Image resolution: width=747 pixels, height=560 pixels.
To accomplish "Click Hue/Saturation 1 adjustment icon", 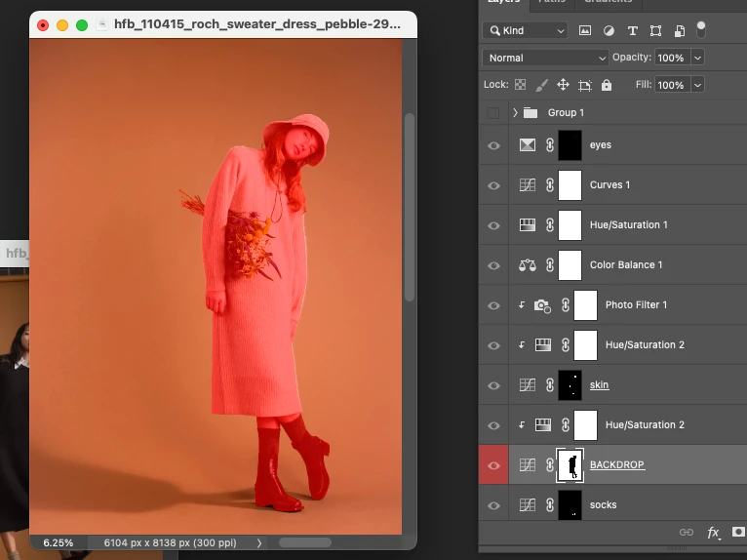I will tap(528, 225).
